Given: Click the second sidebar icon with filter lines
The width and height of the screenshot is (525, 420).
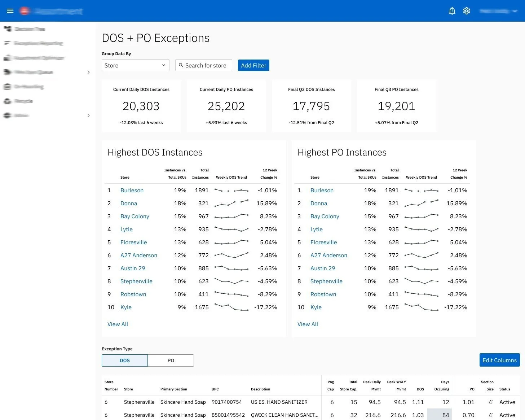Looking at the screenshot, I should tap(8, 43).
